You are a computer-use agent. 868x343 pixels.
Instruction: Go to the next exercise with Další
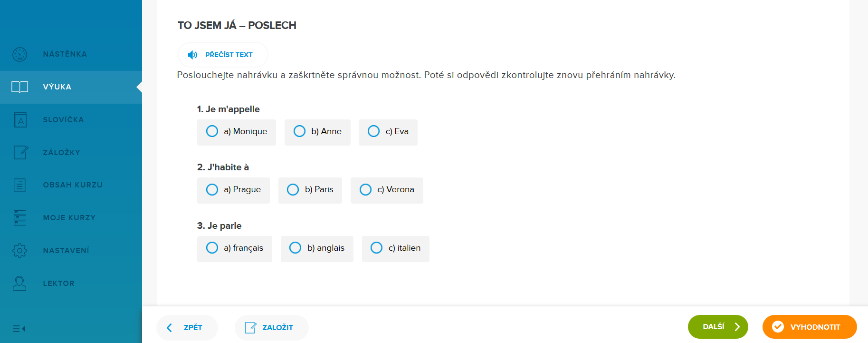click(x=717, y=327)
